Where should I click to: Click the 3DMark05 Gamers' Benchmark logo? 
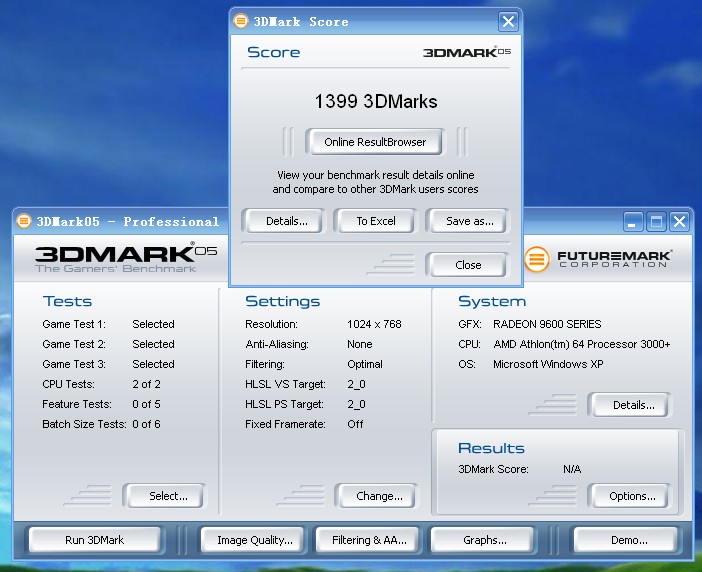(126, 258)
